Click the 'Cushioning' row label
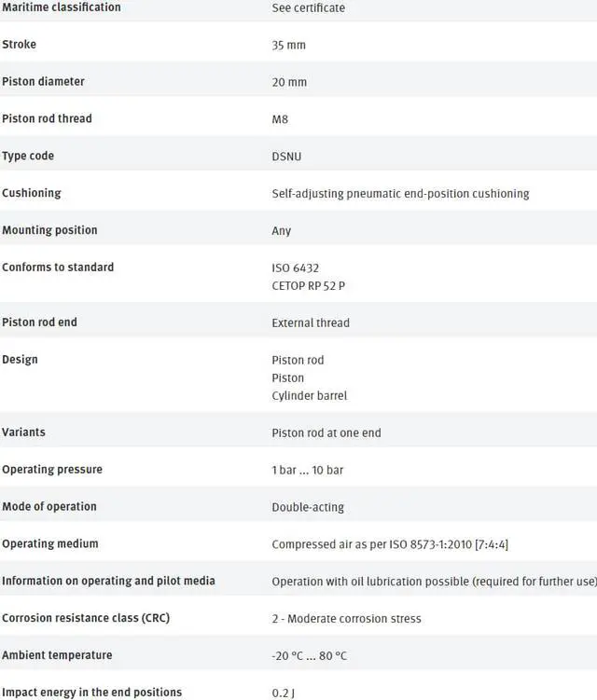Screen dimensions: 597x700 32,193
